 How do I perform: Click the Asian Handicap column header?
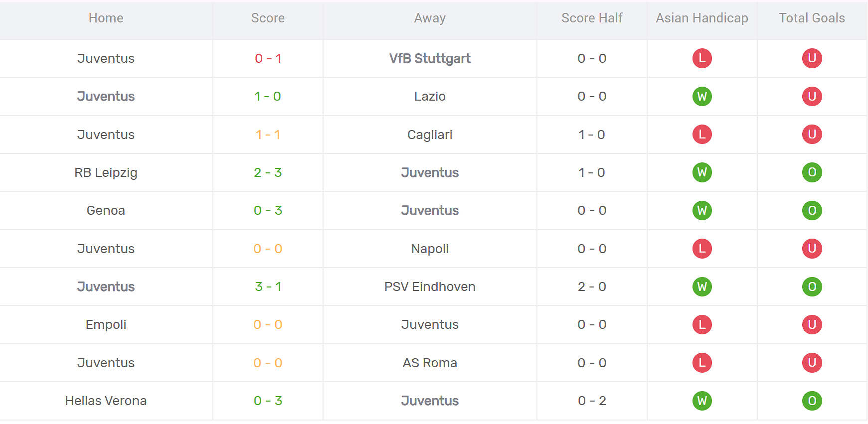(x=701, y=18)
